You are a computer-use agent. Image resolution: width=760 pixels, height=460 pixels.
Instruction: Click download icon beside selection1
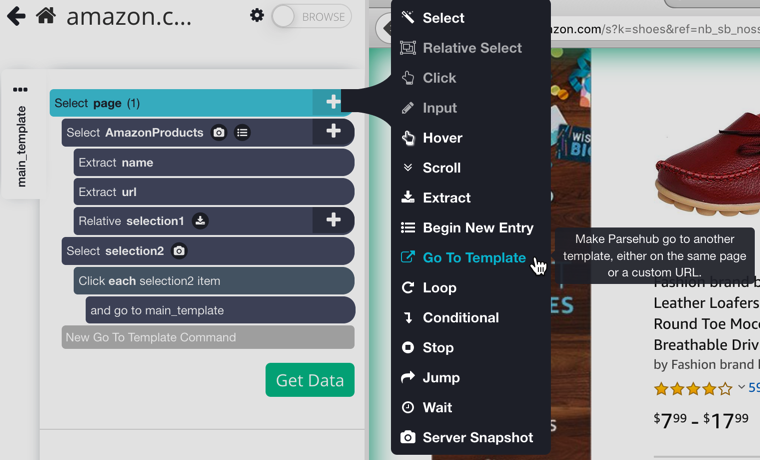pos(200,221)
